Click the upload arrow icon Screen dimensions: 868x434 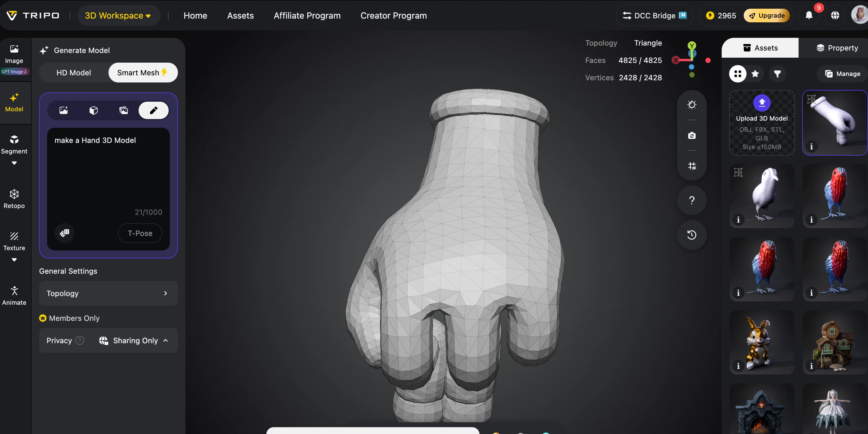point(762,102)
